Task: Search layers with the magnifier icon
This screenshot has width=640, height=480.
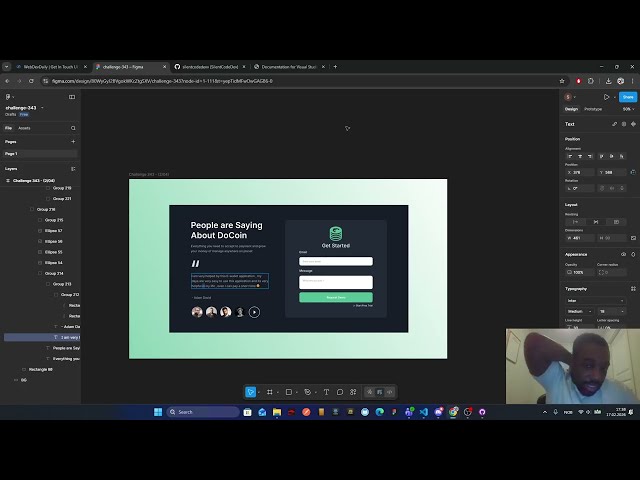Action: [73, 128]
